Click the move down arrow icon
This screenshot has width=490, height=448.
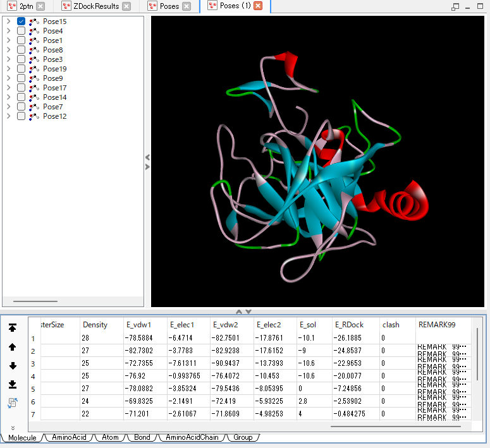click(x=13, y=366)
